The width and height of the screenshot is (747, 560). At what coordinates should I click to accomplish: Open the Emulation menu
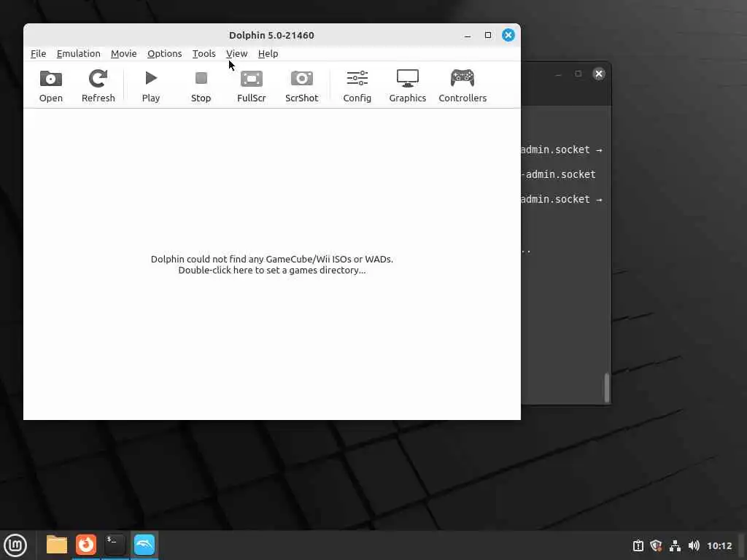click(x=79, y=53)
